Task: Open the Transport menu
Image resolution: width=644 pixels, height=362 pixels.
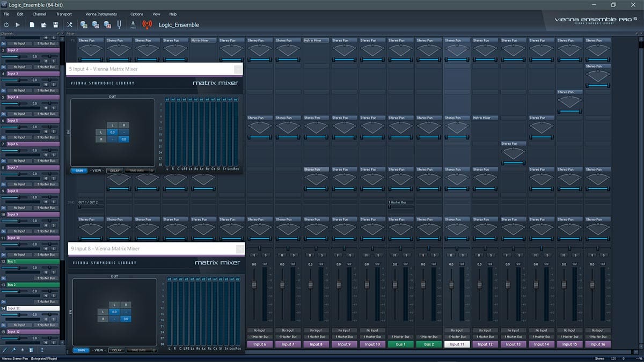Action: tap(64, 14)
